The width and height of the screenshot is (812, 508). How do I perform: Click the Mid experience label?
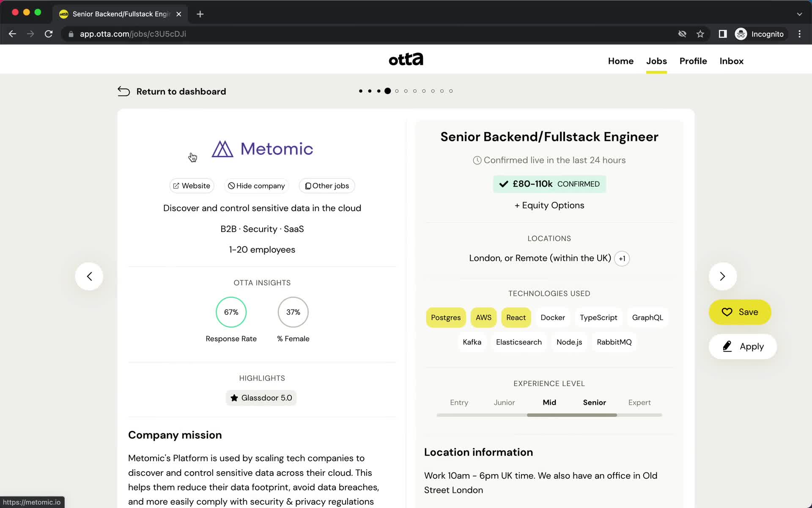549,403
